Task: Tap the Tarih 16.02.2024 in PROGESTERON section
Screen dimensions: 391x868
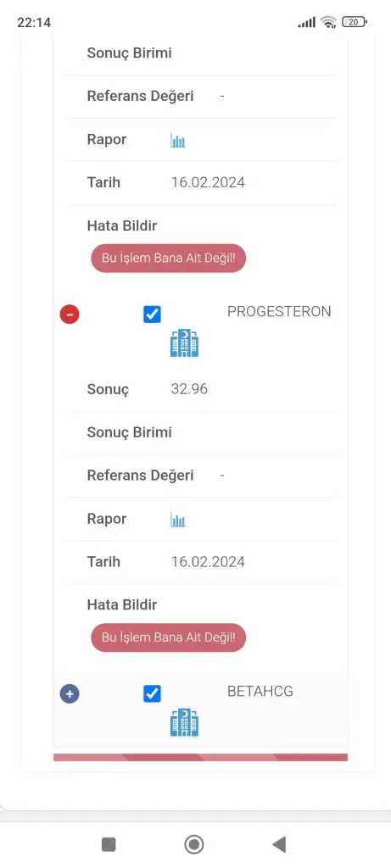Action: click(209, 562)
